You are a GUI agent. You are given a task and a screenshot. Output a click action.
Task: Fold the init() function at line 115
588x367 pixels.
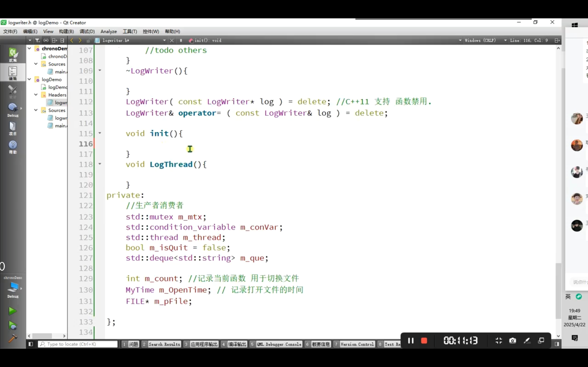click(x=100, y=133)
